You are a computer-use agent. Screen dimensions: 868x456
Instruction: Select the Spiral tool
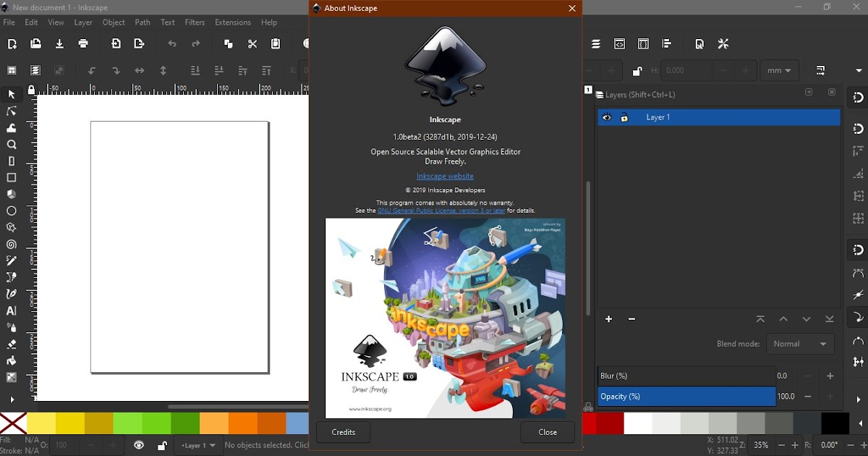click(12, 245)
